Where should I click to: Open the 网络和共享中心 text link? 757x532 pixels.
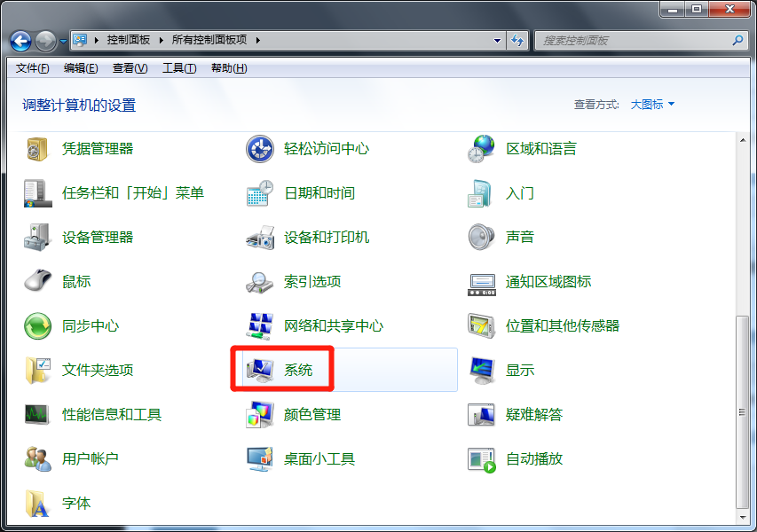click(334, 326)
